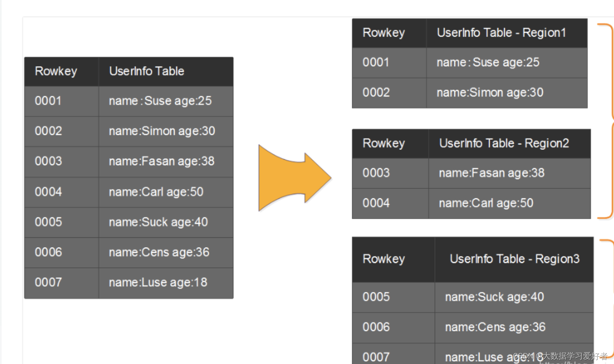Screen dimensions: 614x364
Task: Click the Rowkey header of the unsplit UserInfo Table
Action: click(56, 71)
